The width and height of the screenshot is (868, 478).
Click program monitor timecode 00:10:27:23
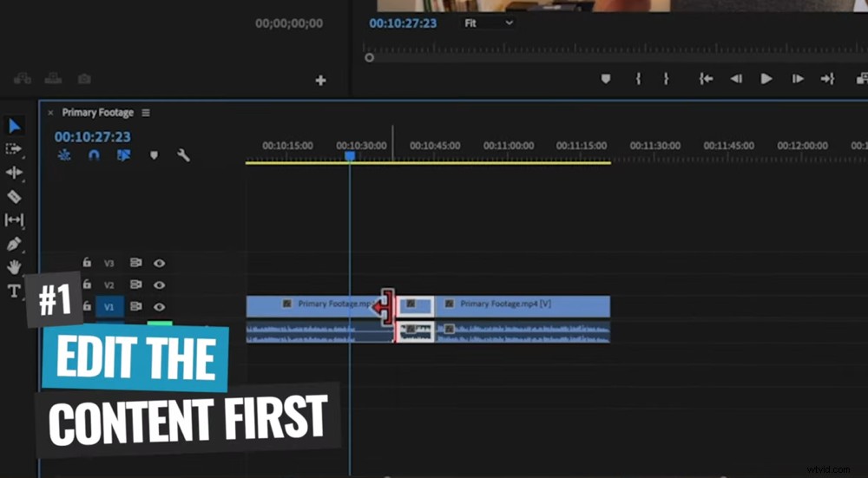(403, 23)
